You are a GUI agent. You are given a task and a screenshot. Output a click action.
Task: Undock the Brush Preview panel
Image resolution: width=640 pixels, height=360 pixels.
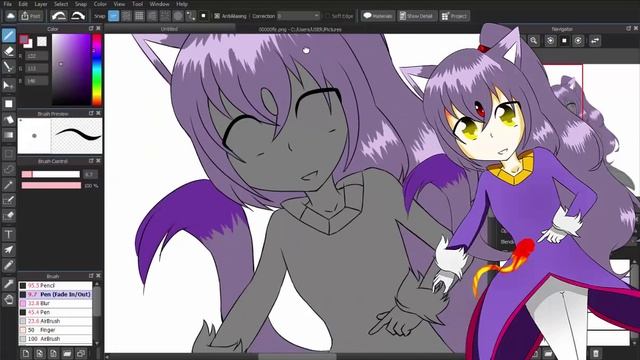tap(91, 113)
